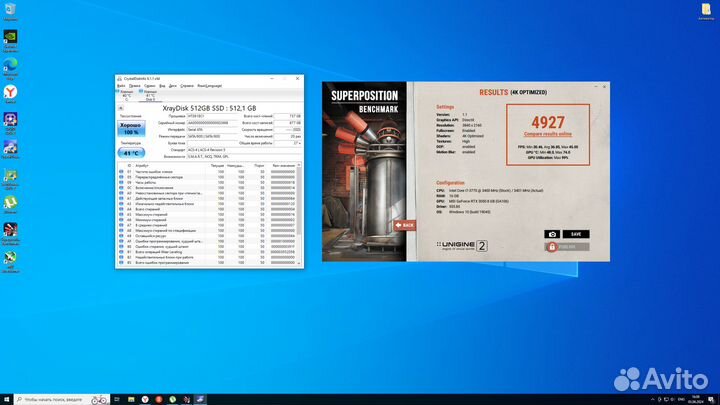Viewport: 720px width, 405px height.
Task: Switch to the Disk 0 tab showing 41 °C
Action: pyautogui.click(x=150, y=95)
